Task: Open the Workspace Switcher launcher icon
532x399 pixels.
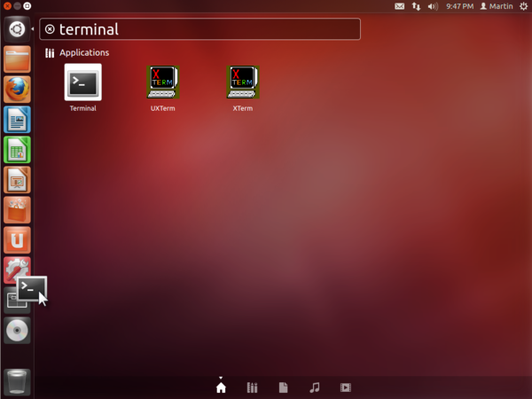Action: point(12,303)
